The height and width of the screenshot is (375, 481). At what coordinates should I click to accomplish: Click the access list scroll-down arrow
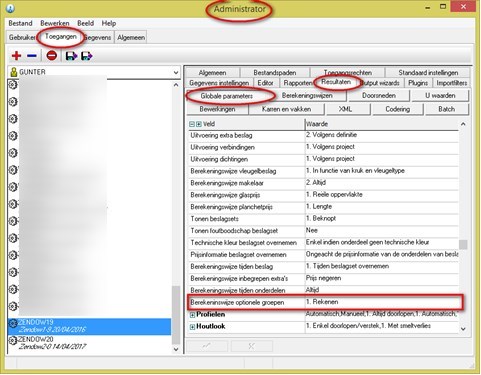[176, 349]
